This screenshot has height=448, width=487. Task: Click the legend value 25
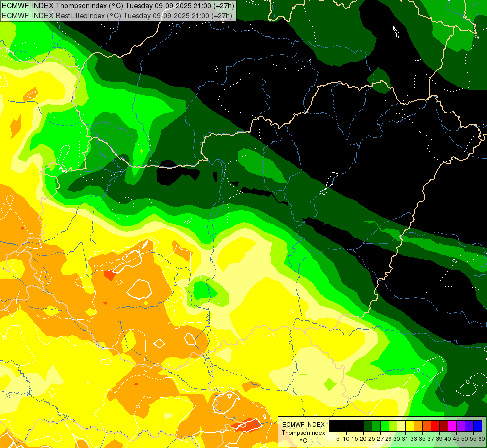[372, 439]
